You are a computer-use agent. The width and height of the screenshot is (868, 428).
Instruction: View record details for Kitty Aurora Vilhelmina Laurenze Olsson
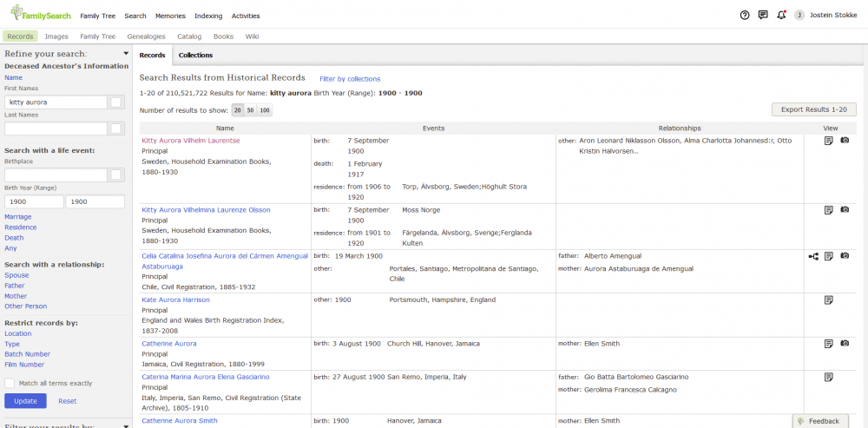pyautogui.click(x=829, y=210)
